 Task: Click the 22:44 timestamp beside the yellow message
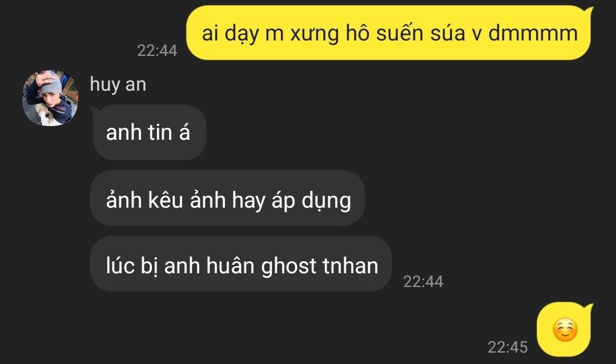click(x=157, y=51)
